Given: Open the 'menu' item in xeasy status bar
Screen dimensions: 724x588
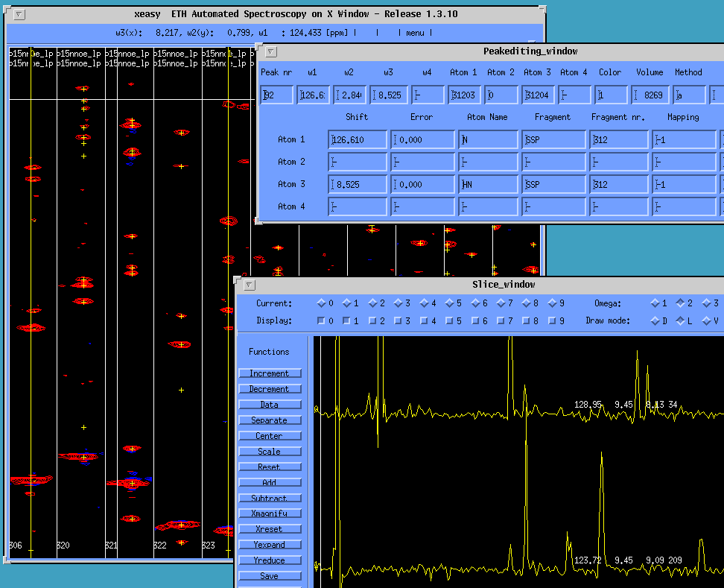Looking at the screenshot, I should pyautogui.click(x=415, y=33).
